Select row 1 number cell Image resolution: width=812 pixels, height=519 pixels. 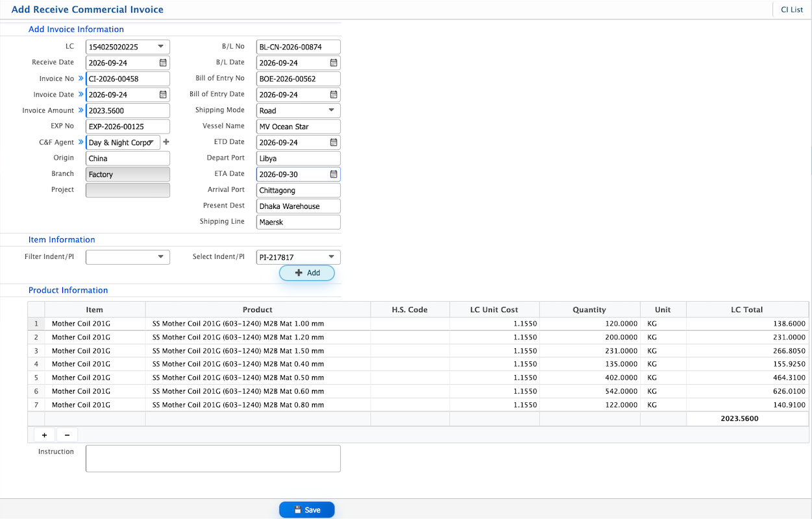(x=36, y=324)
